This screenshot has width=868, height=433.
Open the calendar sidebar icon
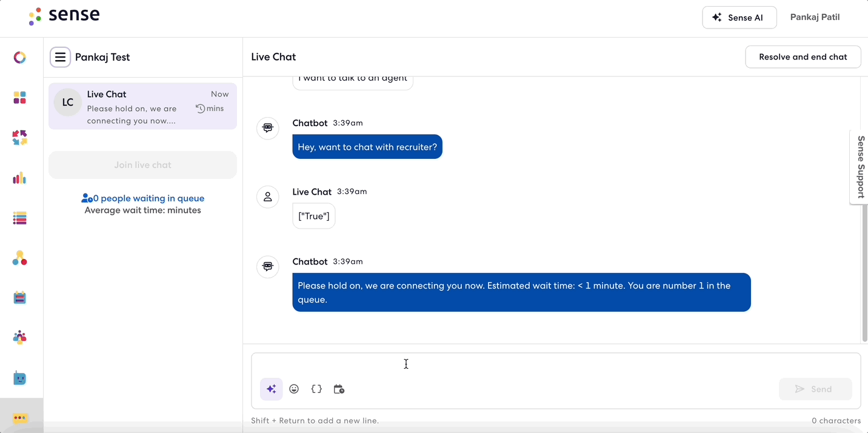19,298
